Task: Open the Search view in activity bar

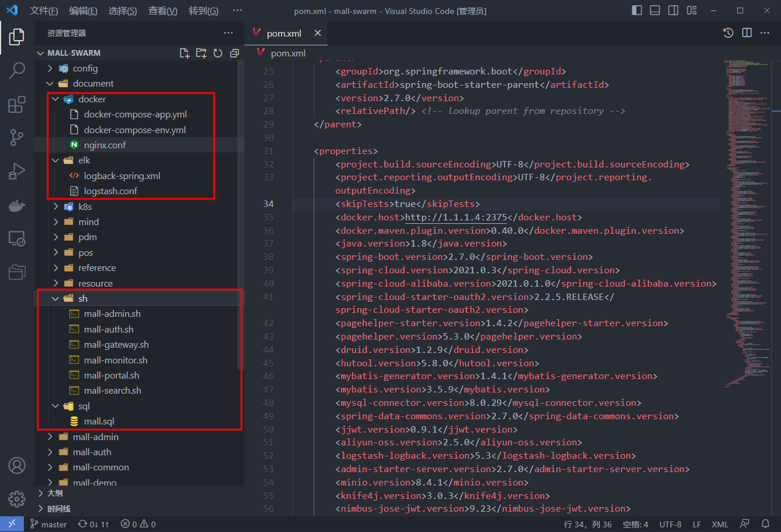Action: (17, 70)
